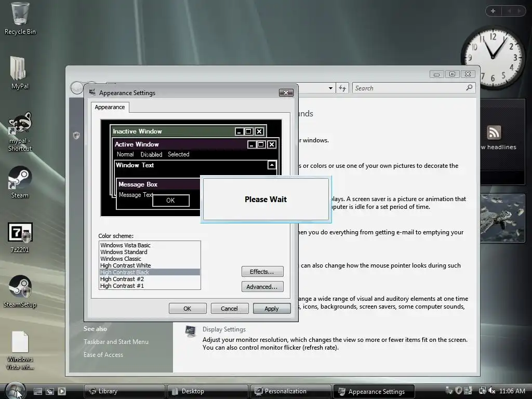Click the OK button in preview Message Box

(x=170, y=201)
